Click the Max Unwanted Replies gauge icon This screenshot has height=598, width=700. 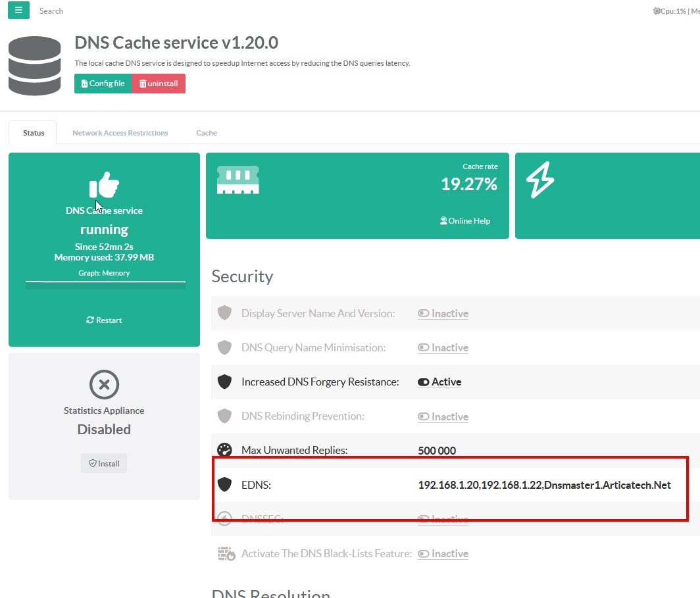(225, 450)
